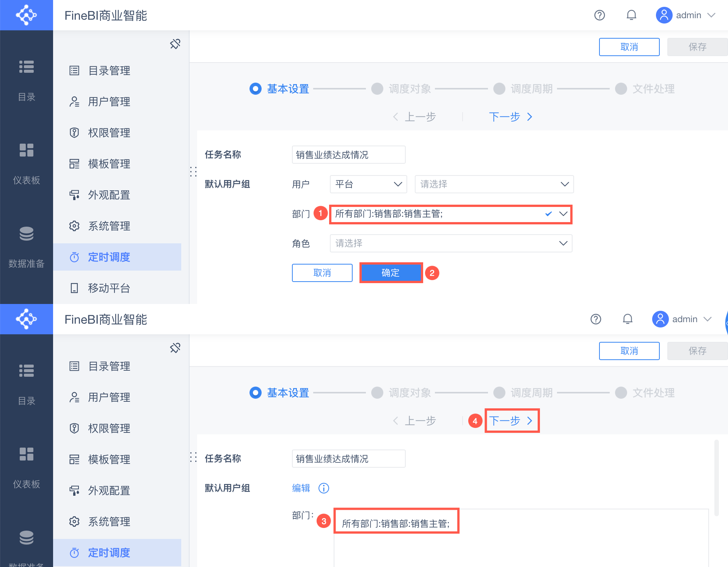Image resolution: width=728 pixels, height=567 pixels.
Task: Unpin the sidebar with top pin icon
Action: pos(175,44)
